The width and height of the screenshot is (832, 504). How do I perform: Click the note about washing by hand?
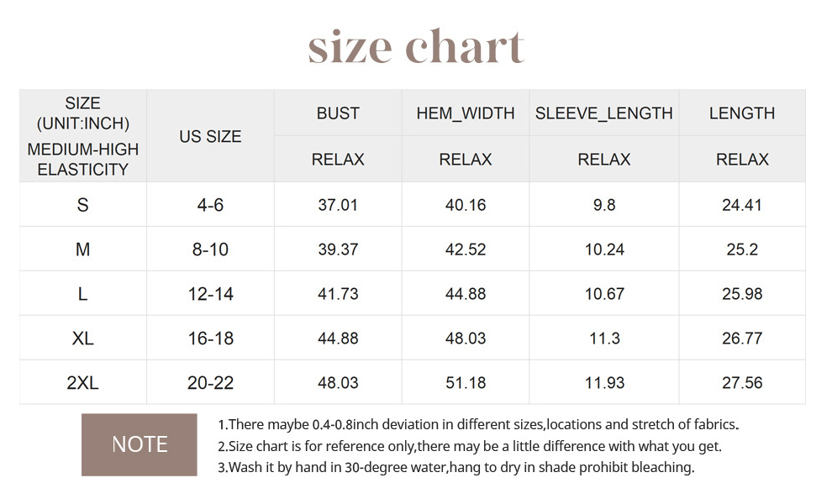[455, 467]
